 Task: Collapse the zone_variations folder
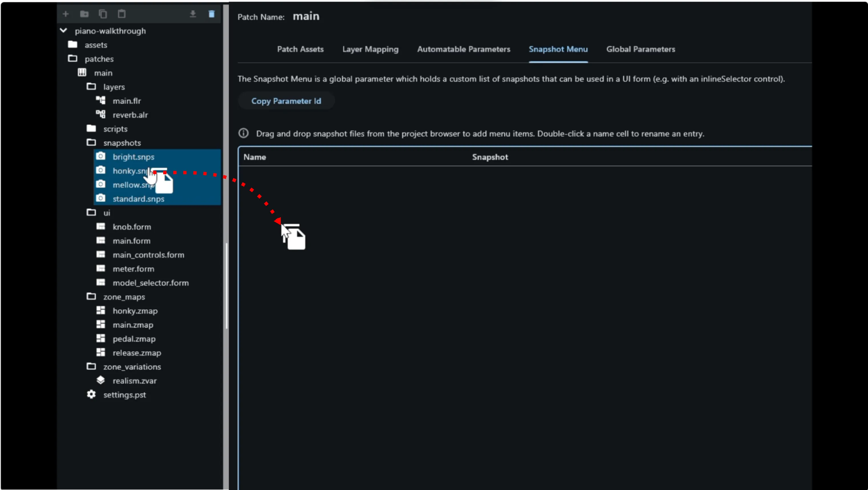tap(91, 366)
